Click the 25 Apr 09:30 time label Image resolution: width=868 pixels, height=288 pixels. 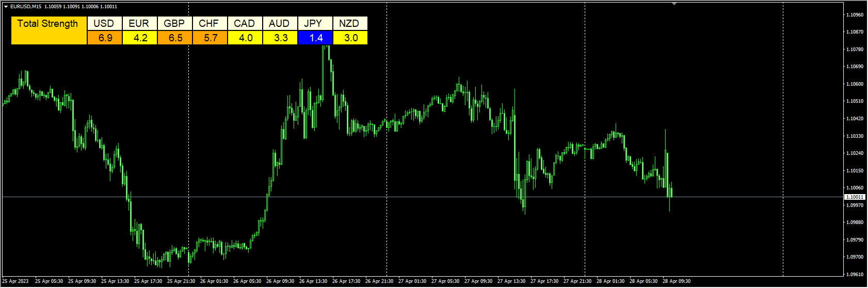coord(82,281)
